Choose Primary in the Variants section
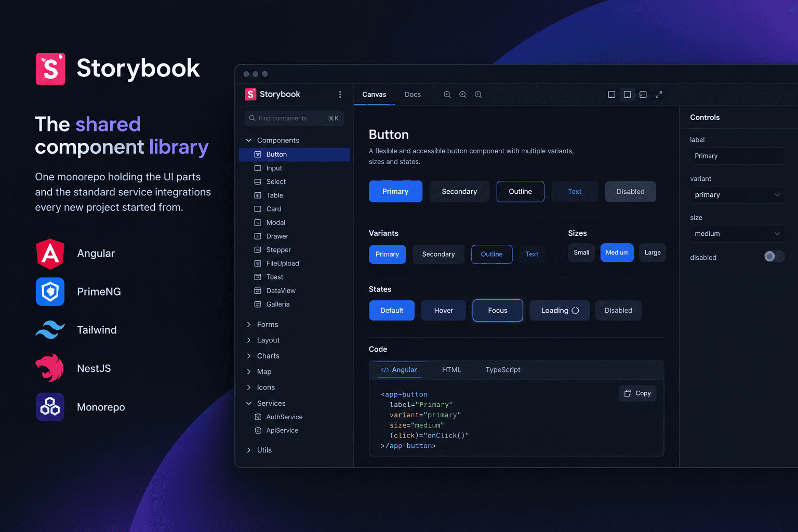This screenshot has width=798, height=532. 387,255
